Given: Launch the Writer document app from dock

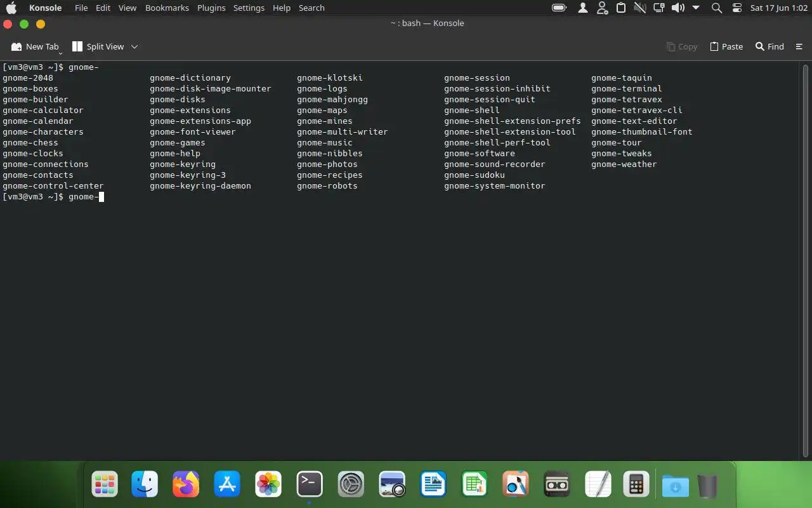Looking at the screenshot, I should [x=433, y=485].
